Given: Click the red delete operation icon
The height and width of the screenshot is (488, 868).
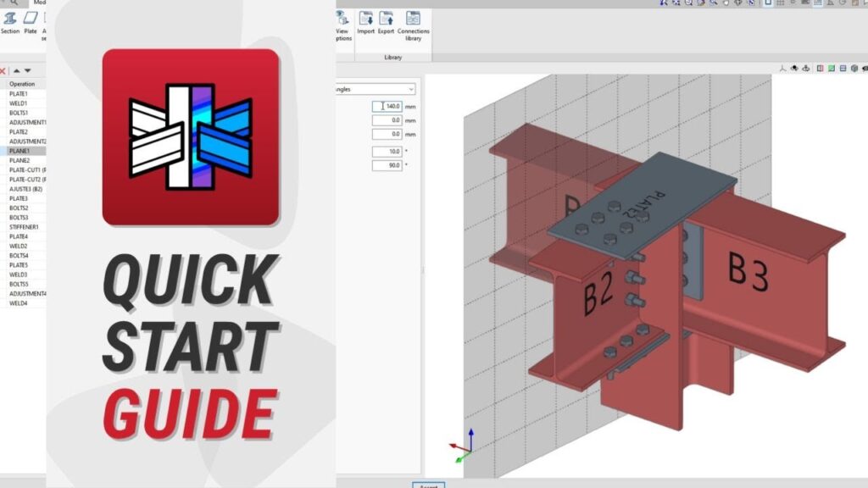Looking at the screenshot, I should [x=3, y=71].
